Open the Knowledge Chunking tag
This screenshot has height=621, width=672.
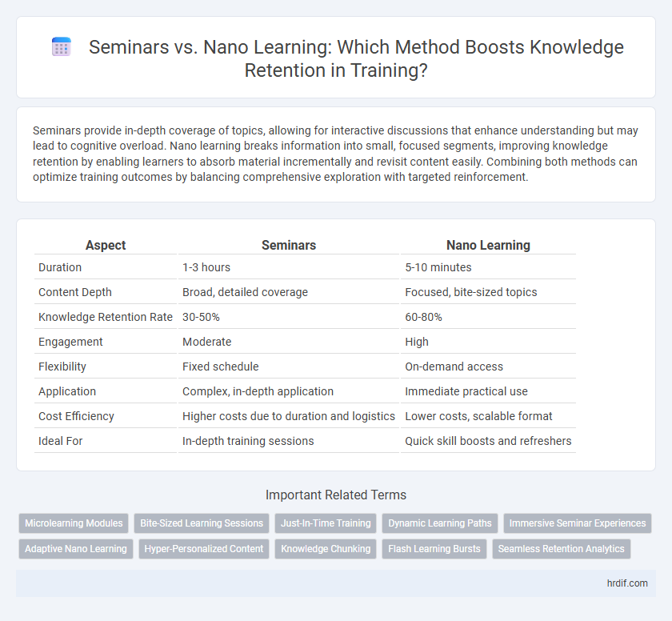(x=326, y=549)
